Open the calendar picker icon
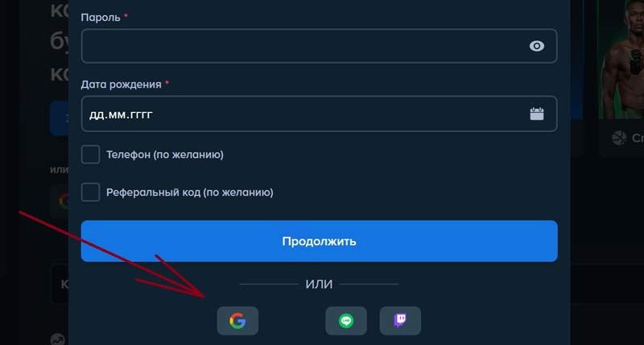 [x=536, y=114]
